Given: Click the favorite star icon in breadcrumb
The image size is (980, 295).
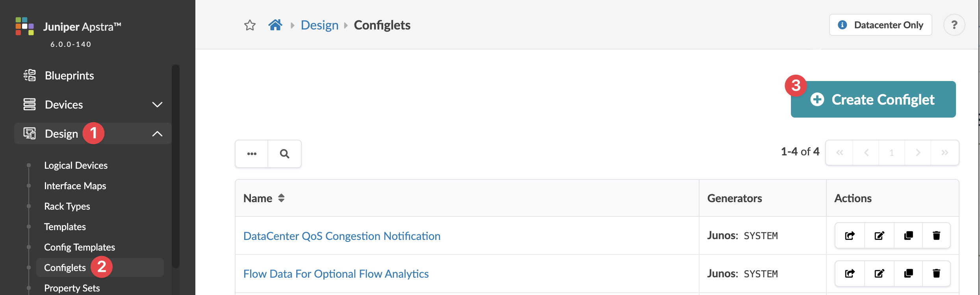Looking at the screenshot, I should (x=250, y=25).
